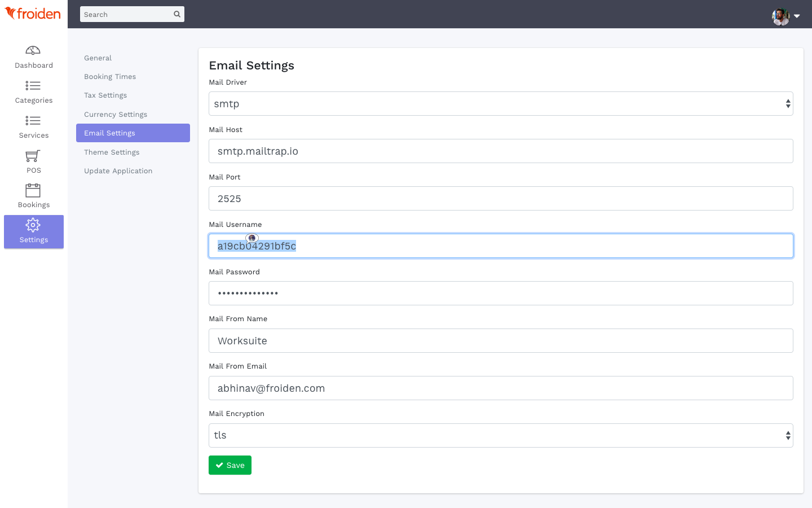812x508 pixels.
Task: Focus the Mail Password field
Action: pos(500,294)
